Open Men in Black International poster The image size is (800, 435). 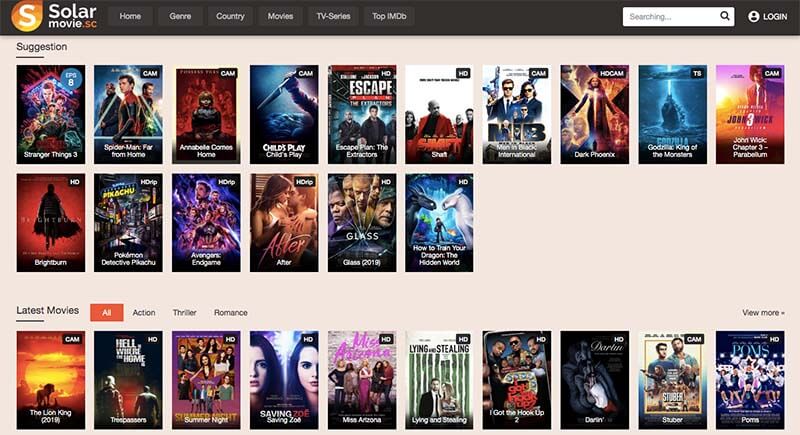coord(517,114)
